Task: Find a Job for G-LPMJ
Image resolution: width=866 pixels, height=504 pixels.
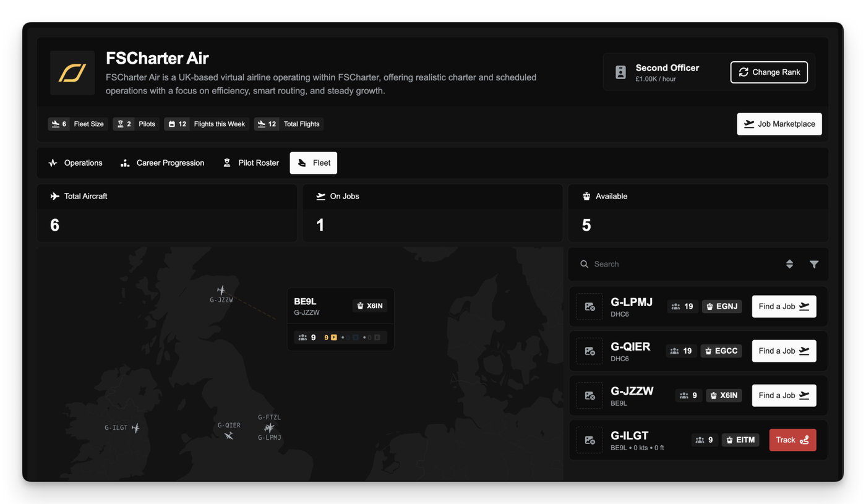Action: tap(784, 306)
